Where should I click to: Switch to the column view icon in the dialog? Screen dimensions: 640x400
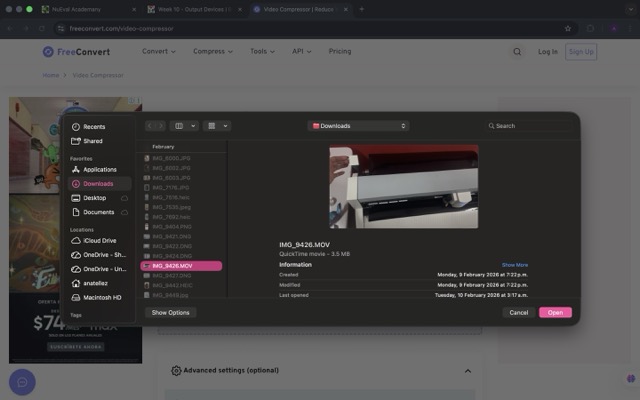coord(179,126)
